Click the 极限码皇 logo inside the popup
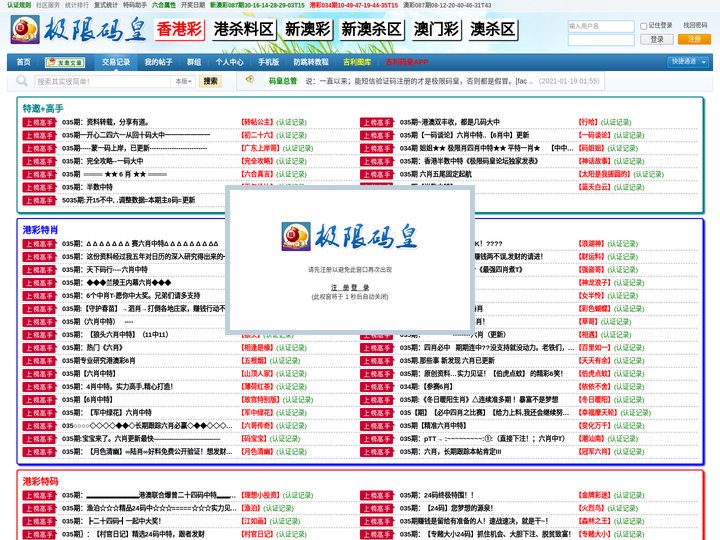This screenshot has width=720, height=540. (349, 237)
